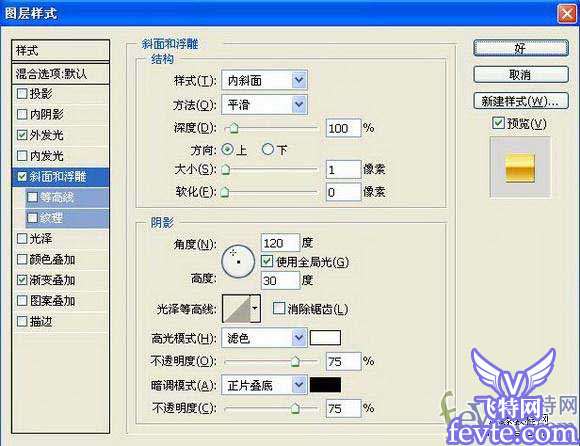Select the 等高线 contour sub-item

click(67, 197)
